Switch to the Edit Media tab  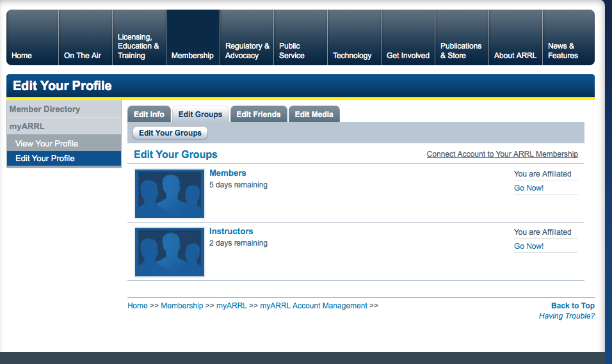[314, 115]
